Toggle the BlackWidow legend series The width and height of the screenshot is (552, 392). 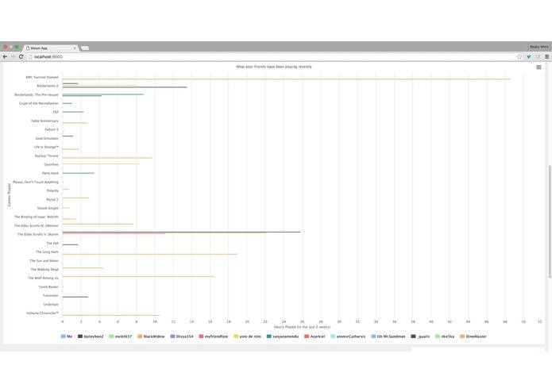point(151,336)
